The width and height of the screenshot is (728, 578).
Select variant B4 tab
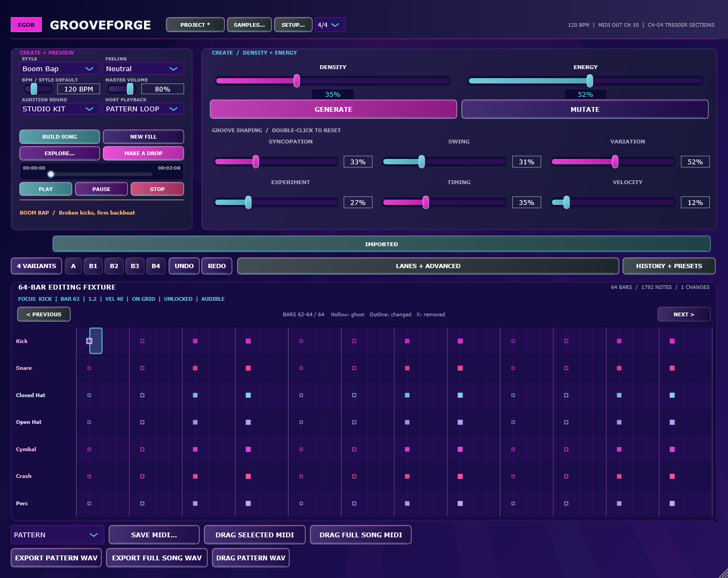pyautogui.click(x=156, y=266)
